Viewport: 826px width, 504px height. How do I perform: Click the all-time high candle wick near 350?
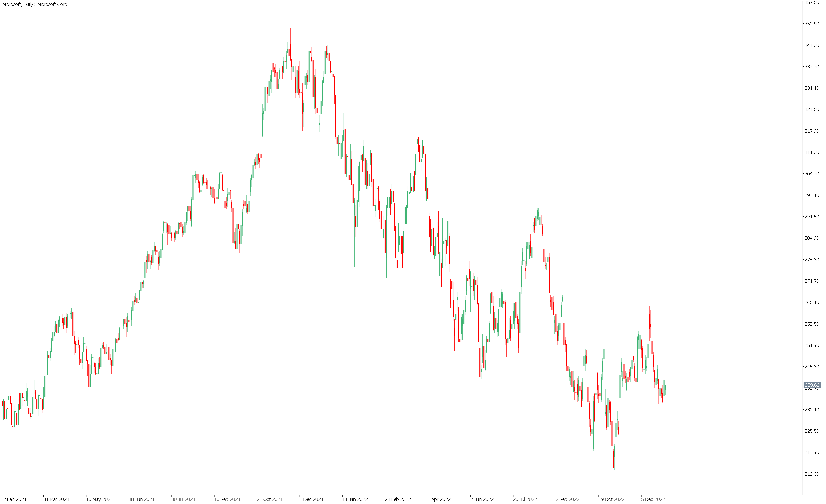click(x=290, y=35)
